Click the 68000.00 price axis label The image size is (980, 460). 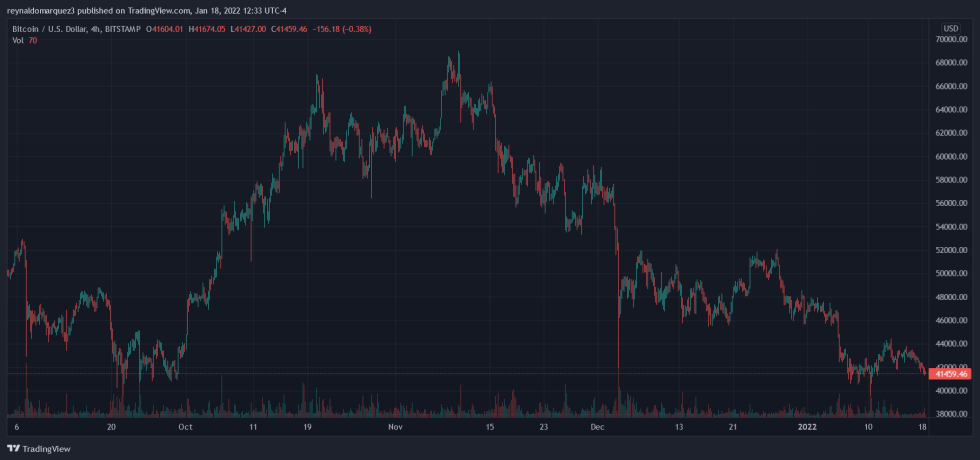[x=950, y=63]
